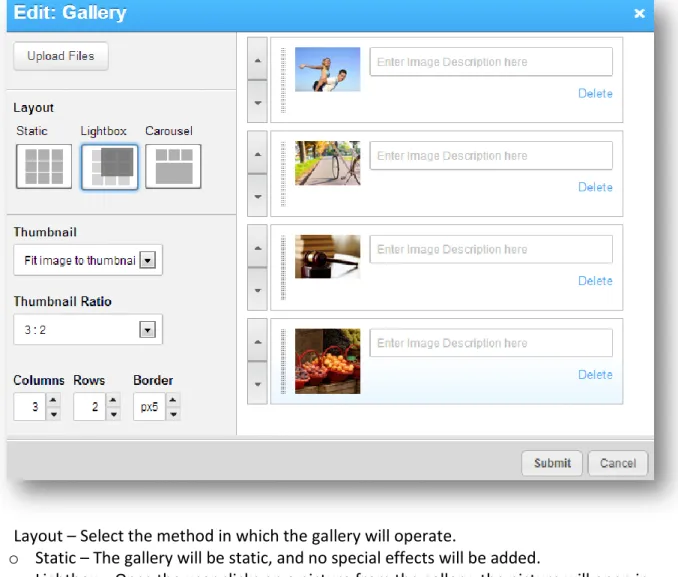The width and height of the screenshot is (678, 577).
Task: Click the Thumbnail Ratio heading
Action: [63, 301]
